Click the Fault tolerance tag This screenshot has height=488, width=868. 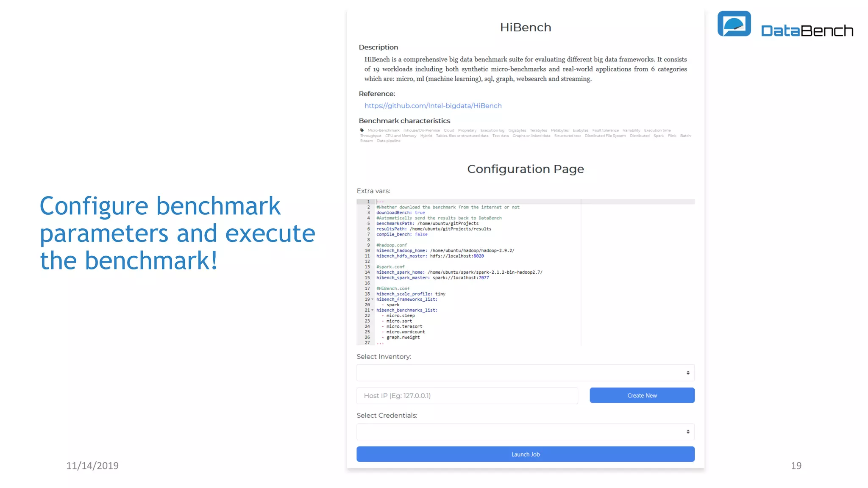[x=605, y=130]
